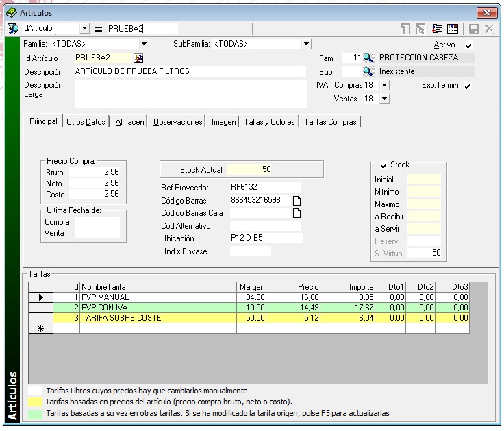504x431 pixels.
Task: Open the IVA Compras 18 dropdown
Action: pos(384,85)
